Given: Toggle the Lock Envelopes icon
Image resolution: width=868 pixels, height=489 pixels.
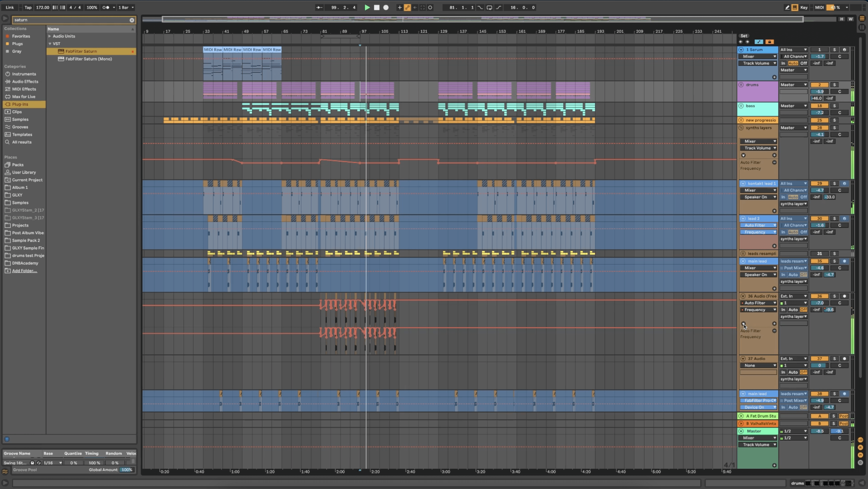Looking at the screenshot, I should point(770,42).
